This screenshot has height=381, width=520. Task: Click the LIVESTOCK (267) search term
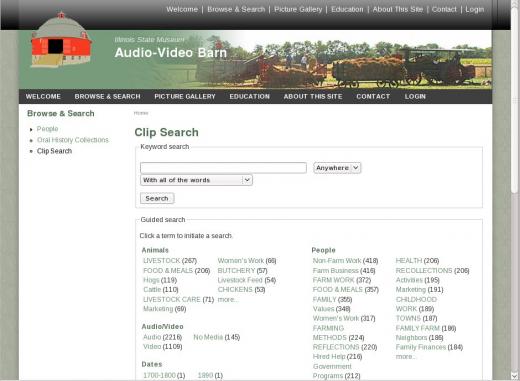pos(170,261)
